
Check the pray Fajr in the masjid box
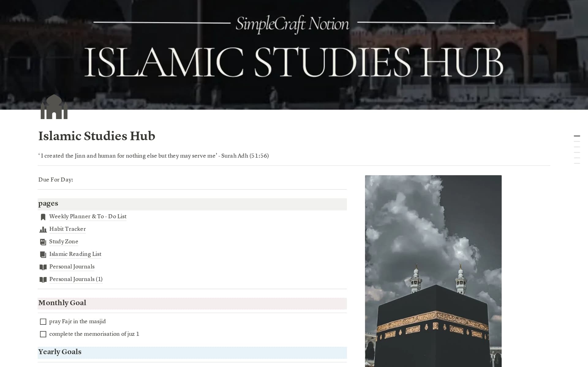point(43,321)
